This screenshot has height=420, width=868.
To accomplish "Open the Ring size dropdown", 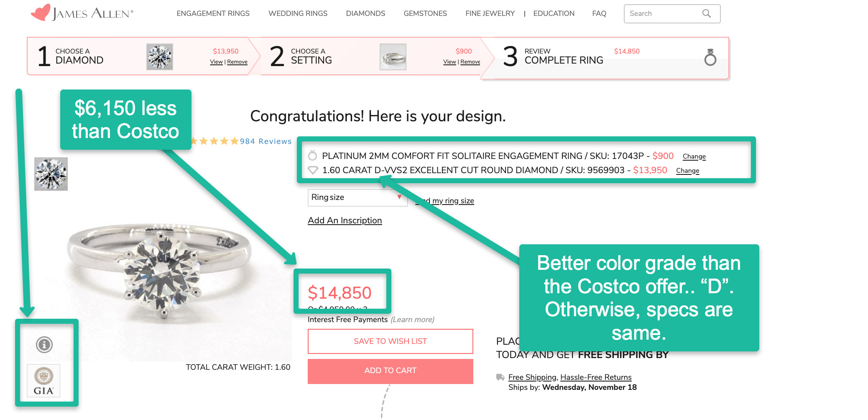I will coord(357,197).
